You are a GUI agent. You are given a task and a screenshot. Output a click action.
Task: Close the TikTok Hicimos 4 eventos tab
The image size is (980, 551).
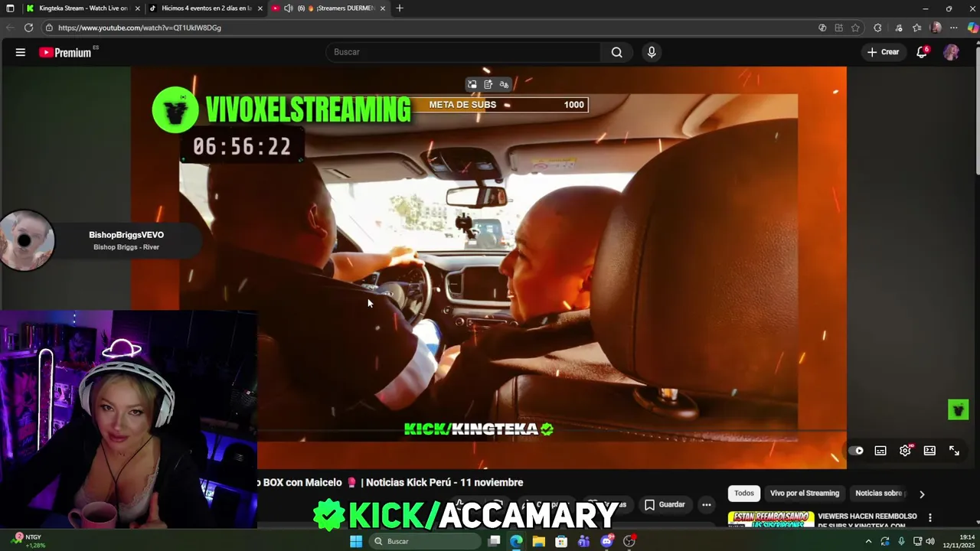click(260, 8)
